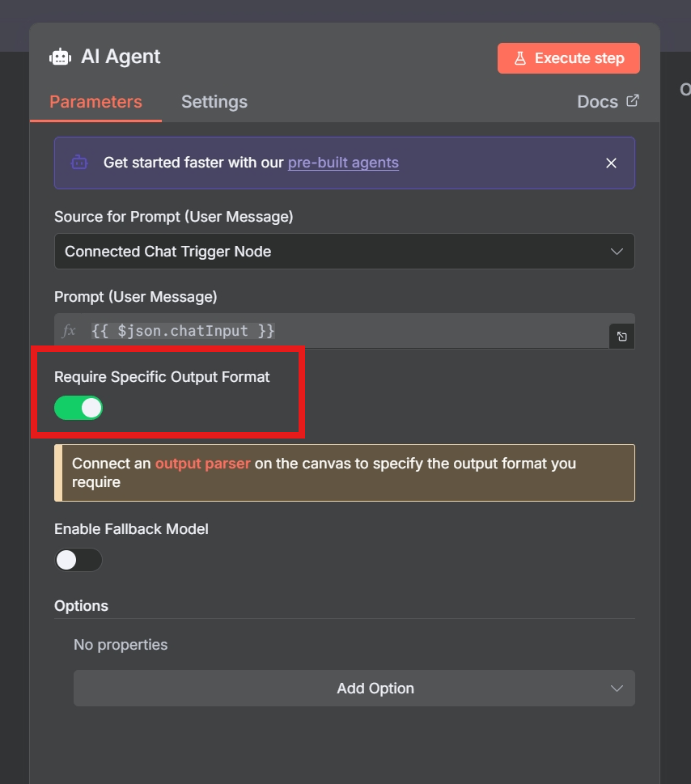Click the robot icon in the pre-built agents banner
Image resolution: width=691 pixels, height=784 pixels.
coord(79,163)
